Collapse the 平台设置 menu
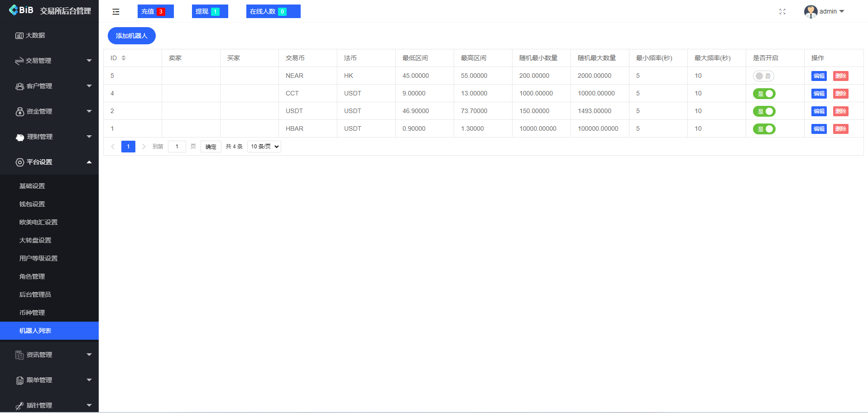 pyautogui.click(x=49, y=162)
